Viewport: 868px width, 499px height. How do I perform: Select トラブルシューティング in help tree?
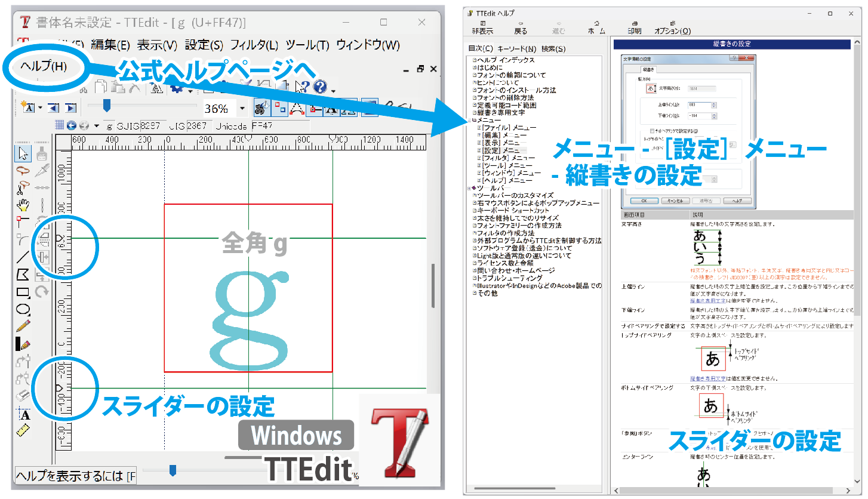click(509, 278)
